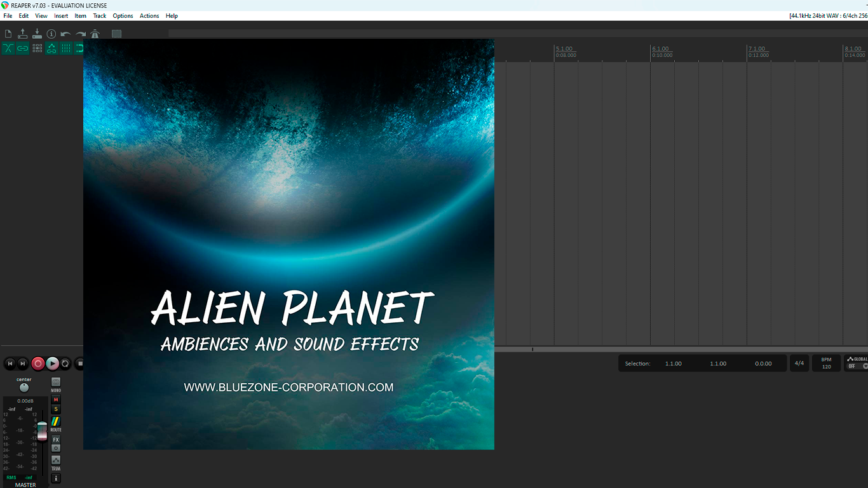
Task: Go to project start transport button
Action: (10, 363)
